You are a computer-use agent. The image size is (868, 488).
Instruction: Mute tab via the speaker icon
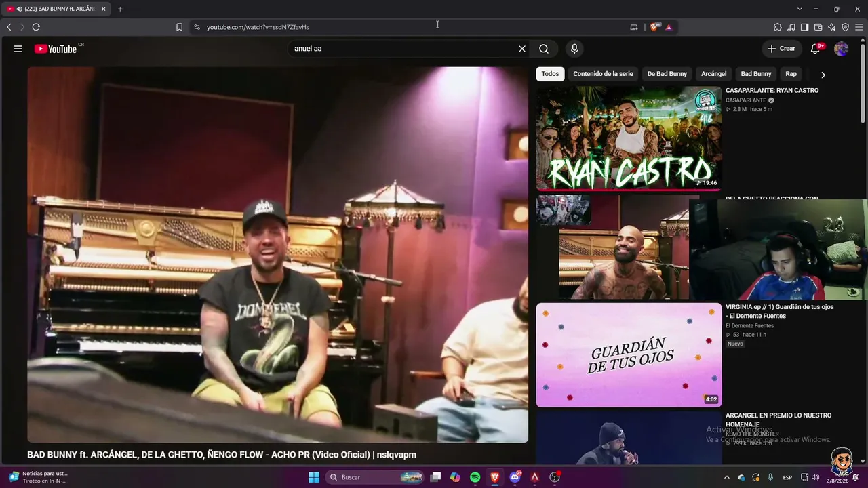19,9
